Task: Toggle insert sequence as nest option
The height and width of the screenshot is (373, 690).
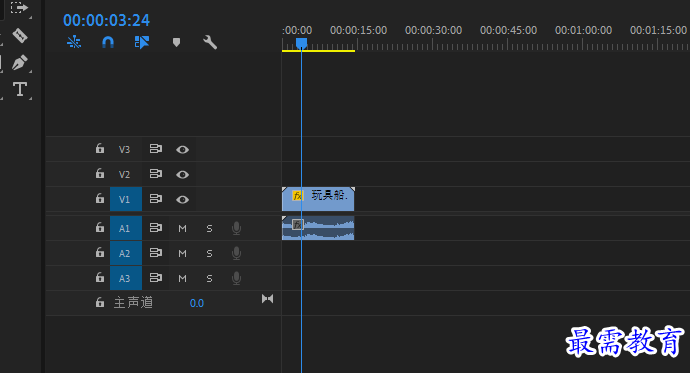Action: [74, 42]
